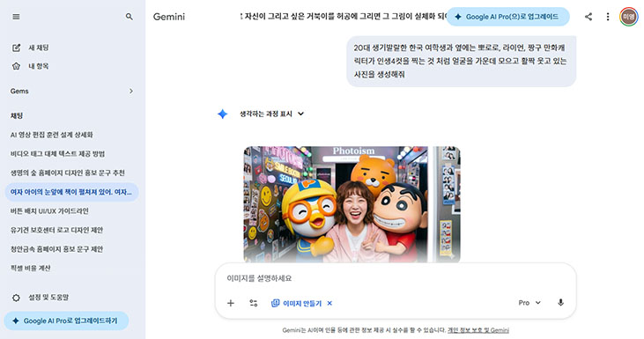
Task: Click the new chat pencil icon
Action: pos(16,48)
